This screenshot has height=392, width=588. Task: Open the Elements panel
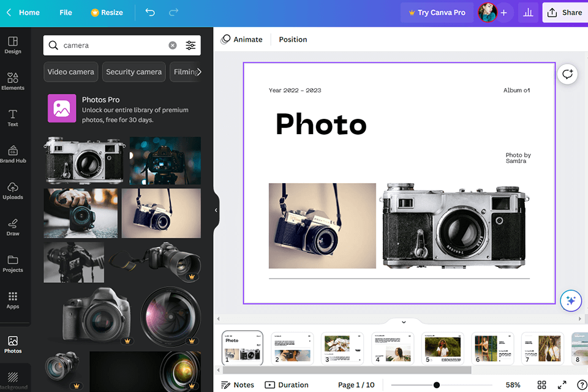[13, 81]
